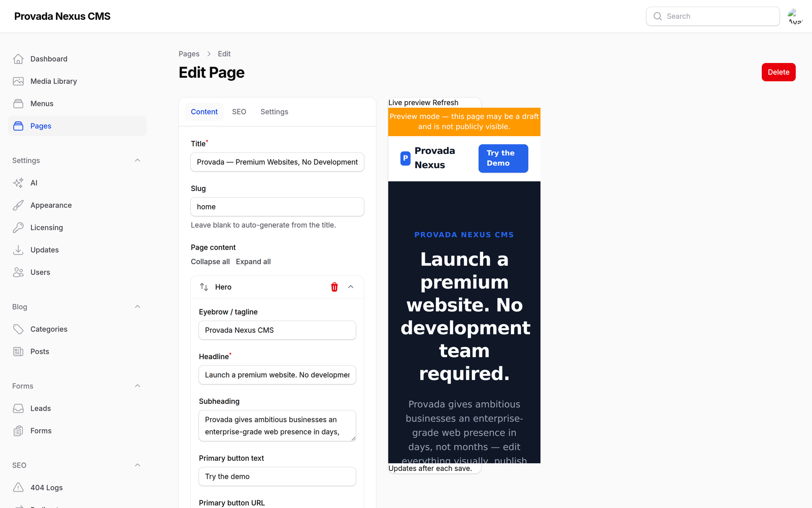Click the Edit breadcrumb item
Screen dimensions: 812x508
(224, 54)
